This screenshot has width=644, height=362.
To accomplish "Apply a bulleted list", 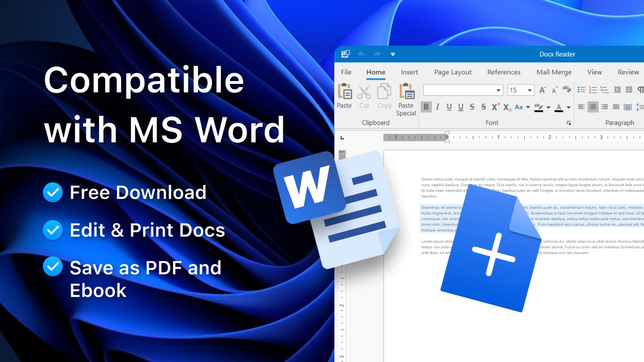I will click(x=581, y=90).
